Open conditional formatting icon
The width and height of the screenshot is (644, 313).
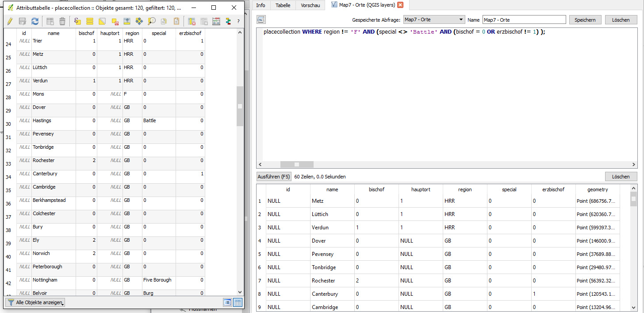click(x=229, y=21)
